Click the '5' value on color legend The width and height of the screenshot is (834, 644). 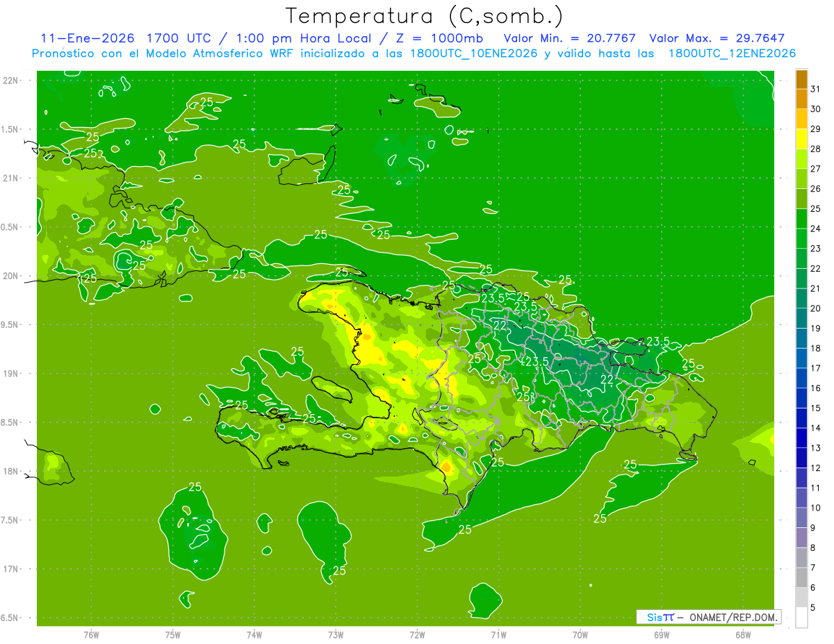(x=813, y=607)
